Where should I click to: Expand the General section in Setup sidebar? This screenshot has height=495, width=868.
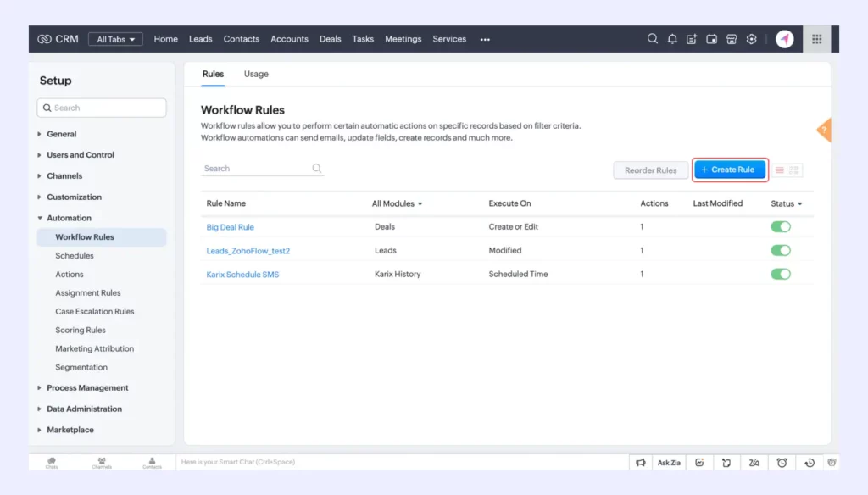[60, 134]
